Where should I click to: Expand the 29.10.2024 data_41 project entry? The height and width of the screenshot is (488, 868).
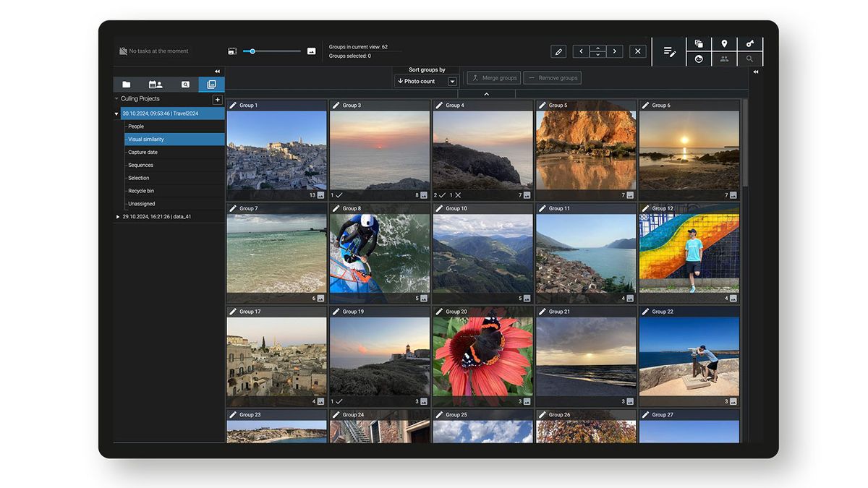pyautogui.click(x=117, y=216)
